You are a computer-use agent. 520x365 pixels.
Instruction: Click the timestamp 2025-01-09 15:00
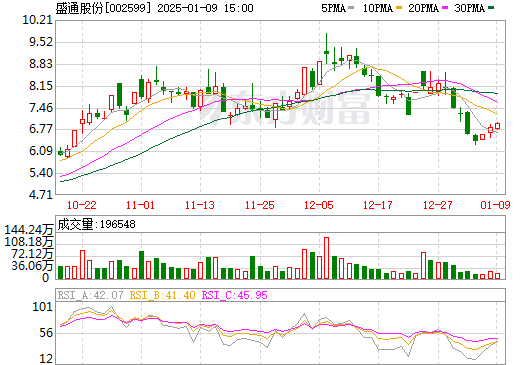pos(205,8)
